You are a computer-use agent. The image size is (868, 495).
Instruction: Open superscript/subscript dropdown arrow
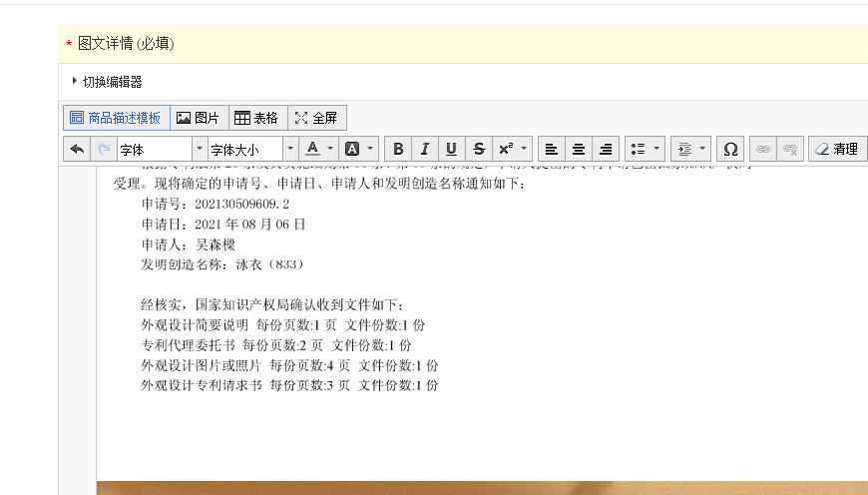pos(524,149)
